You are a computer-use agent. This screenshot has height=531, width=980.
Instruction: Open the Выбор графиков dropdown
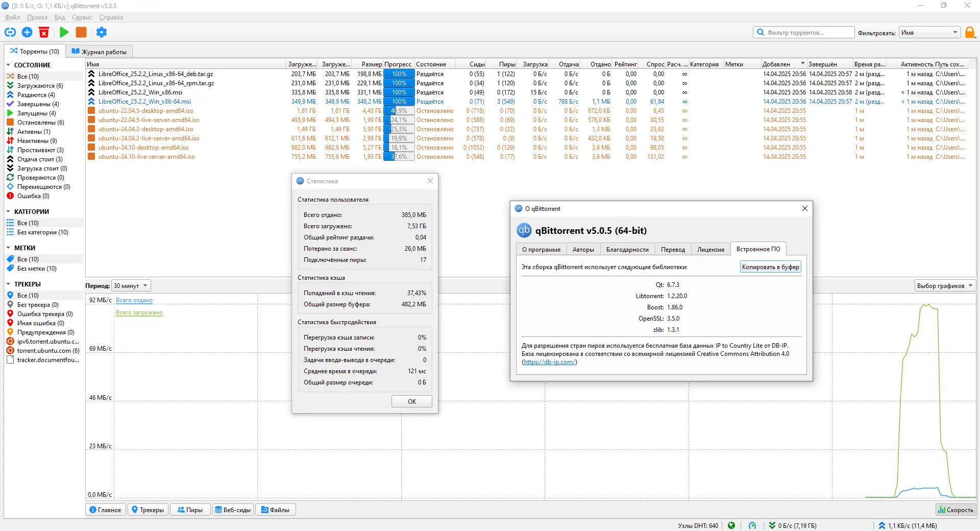[945, 285]
